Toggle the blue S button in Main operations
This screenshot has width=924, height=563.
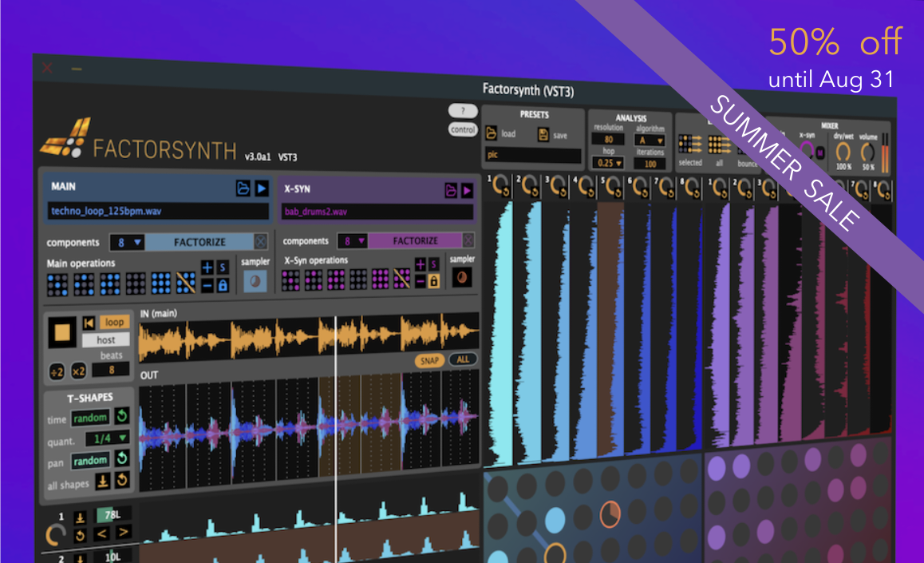click(x=223, y=267)
